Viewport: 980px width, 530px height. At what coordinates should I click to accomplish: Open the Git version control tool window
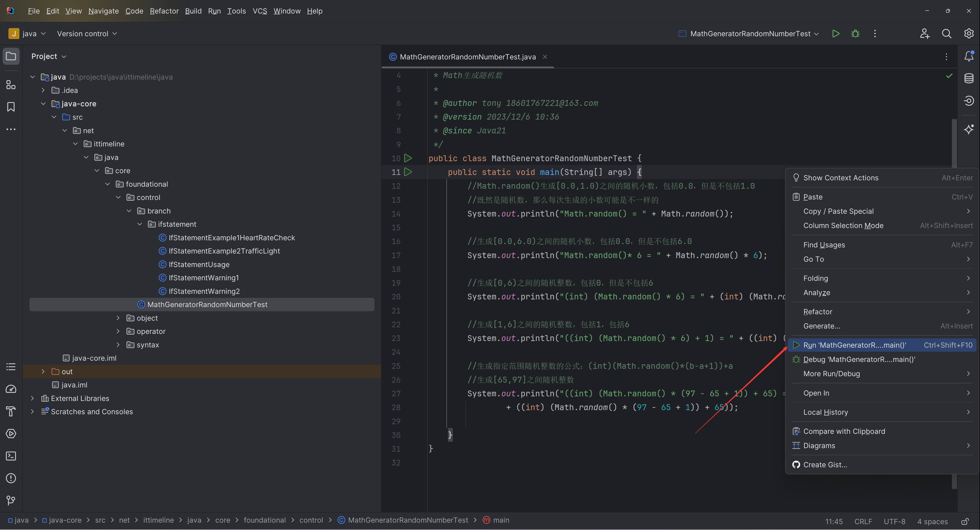11,500
